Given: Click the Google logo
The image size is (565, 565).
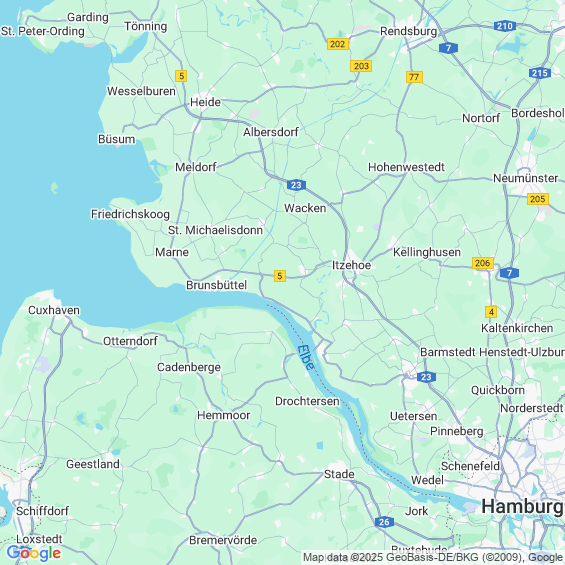Looking at the screenshot, I should (34, 553).
